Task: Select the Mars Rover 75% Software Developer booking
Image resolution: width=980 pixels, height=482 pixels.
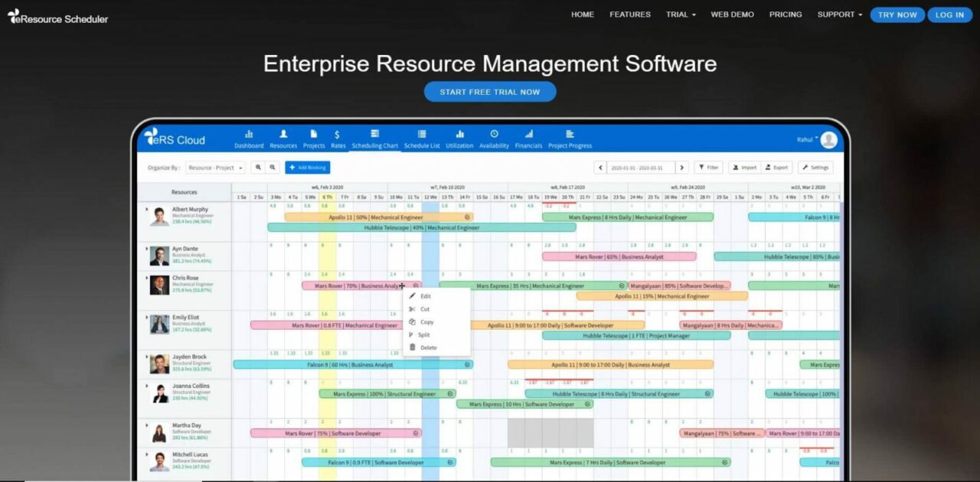Action: [x=336, y=433]
